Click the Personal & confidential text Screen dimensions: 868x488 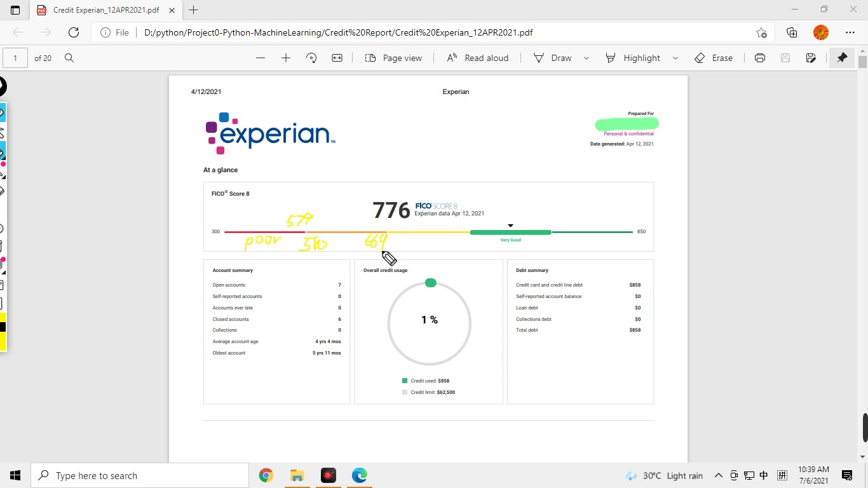click(628, 134)
